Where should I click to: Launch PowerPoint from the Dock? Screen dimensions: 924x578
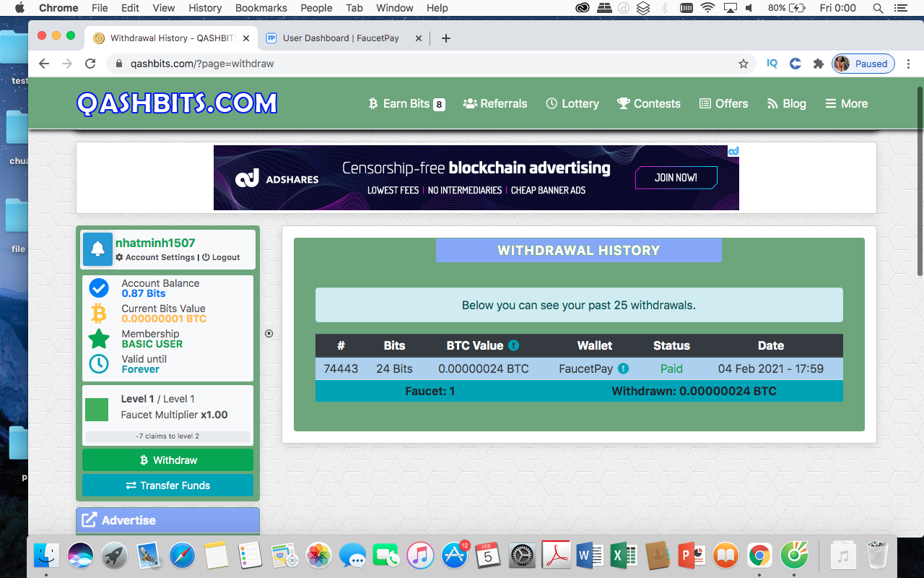click(692, 556)
